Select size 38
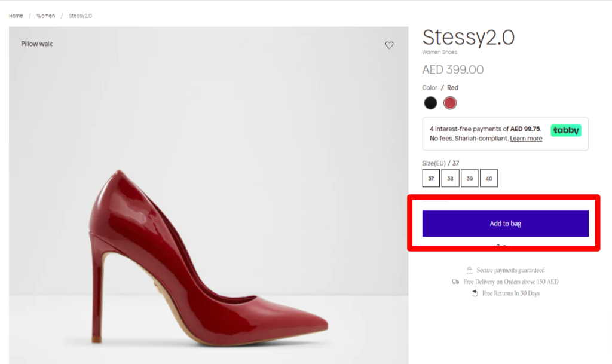612x364 pixels. [450, 178]
